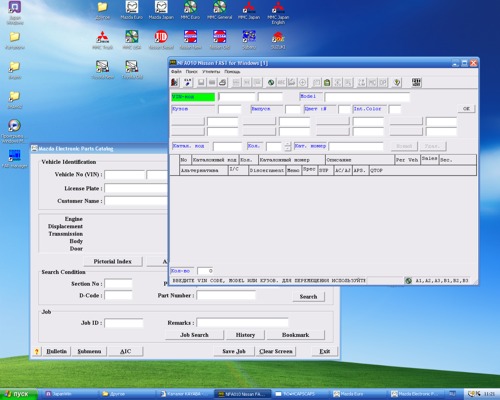Screen dimensions: 500x400
Task: Open the MMC General desktop shortcut
Action: [x=219, y=10]
